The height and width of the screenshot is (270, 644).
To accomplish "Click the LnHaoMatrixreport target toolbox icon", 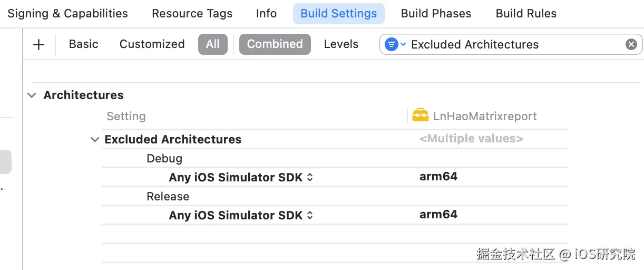I will (x=420, y=115).
